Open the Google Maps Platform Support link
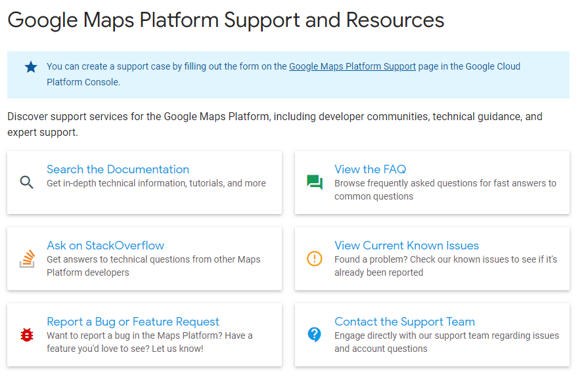 pos(352,66)
